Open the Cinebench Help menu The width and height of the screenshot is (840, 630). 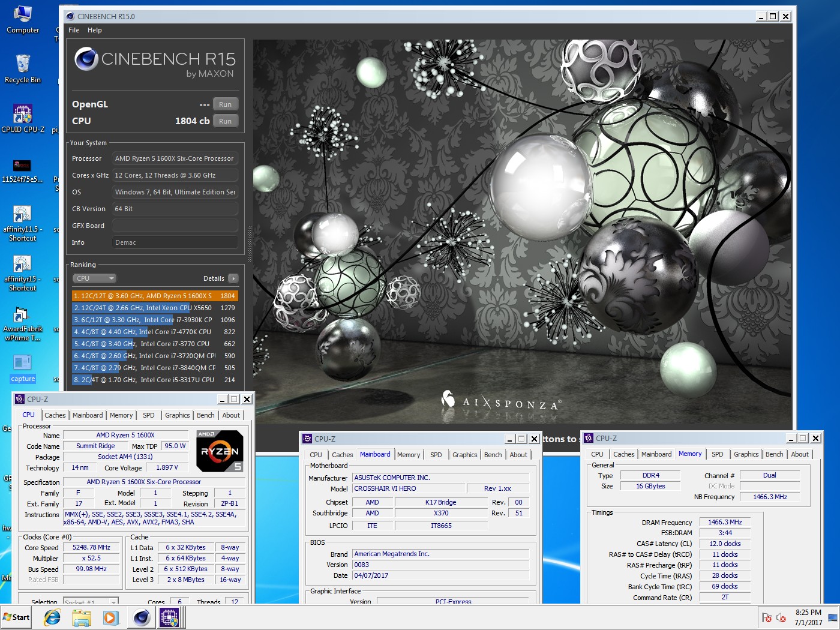(x=95, y=30)
